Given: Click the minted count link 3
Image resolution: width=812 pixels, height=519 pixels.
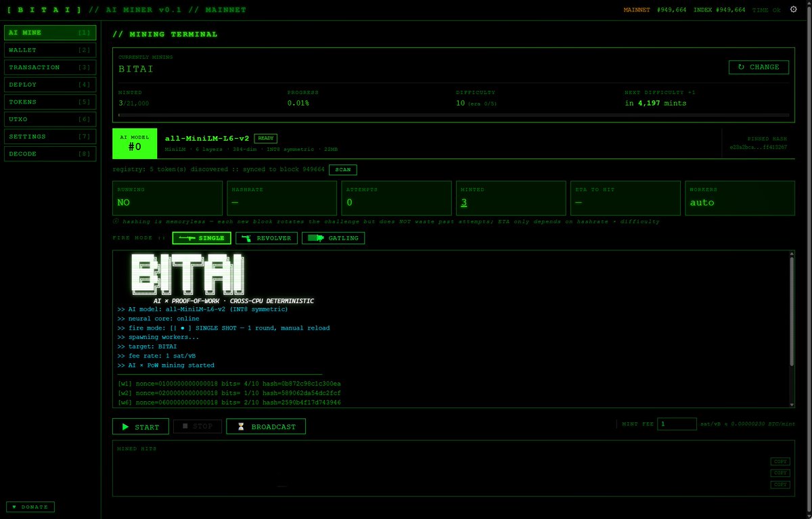Looking at the screenshot, I should (464, 202).
